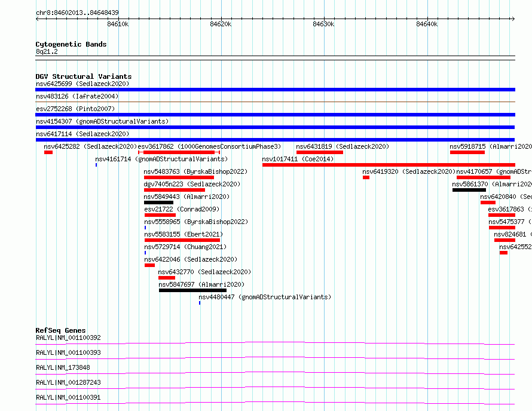532x411 pixels.
Task: Click the red bar under nsv6422046
Action: click(149, 265)
